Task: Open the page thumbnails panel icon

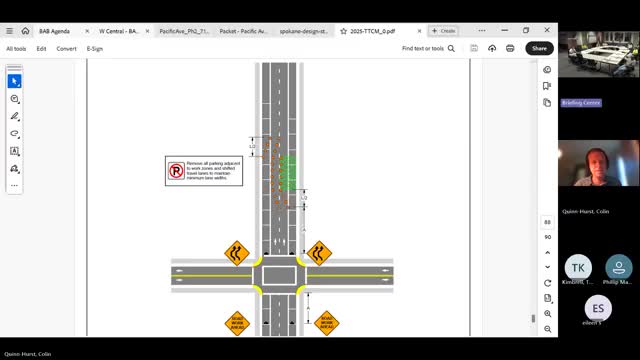Action: click(x=547, y=102)
